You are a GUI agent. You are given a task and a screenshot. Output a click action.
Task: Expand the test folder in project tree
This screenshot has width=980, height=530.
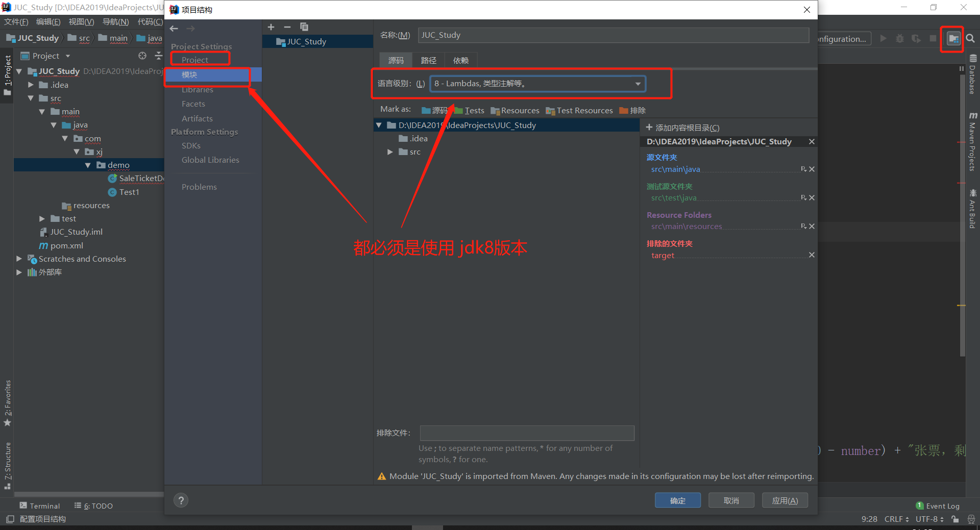42,219
